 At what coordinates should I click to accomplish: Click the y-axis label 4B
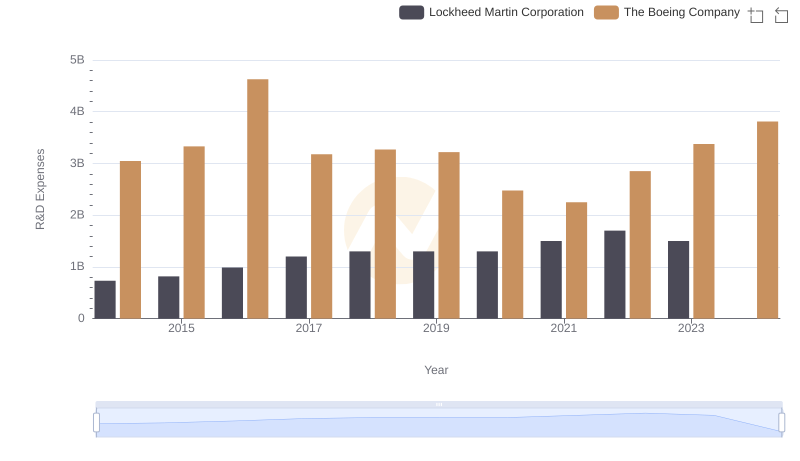(x=77, y=111)
